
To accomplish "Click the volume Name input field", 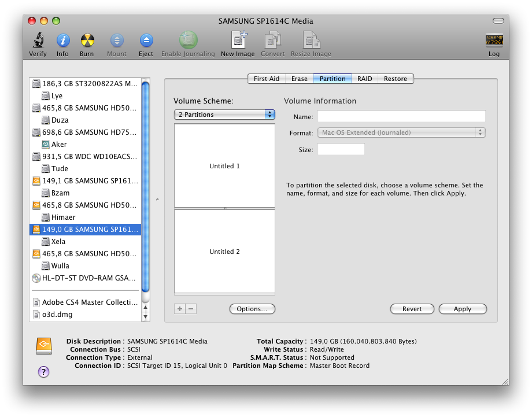I will coord(401,116).
